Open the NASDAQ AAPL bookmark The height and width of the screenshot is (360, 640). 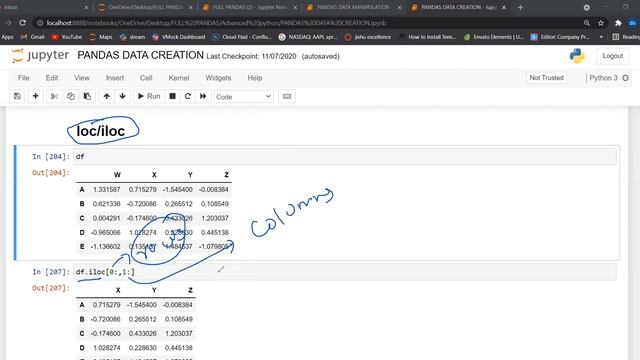coord(308,37)
